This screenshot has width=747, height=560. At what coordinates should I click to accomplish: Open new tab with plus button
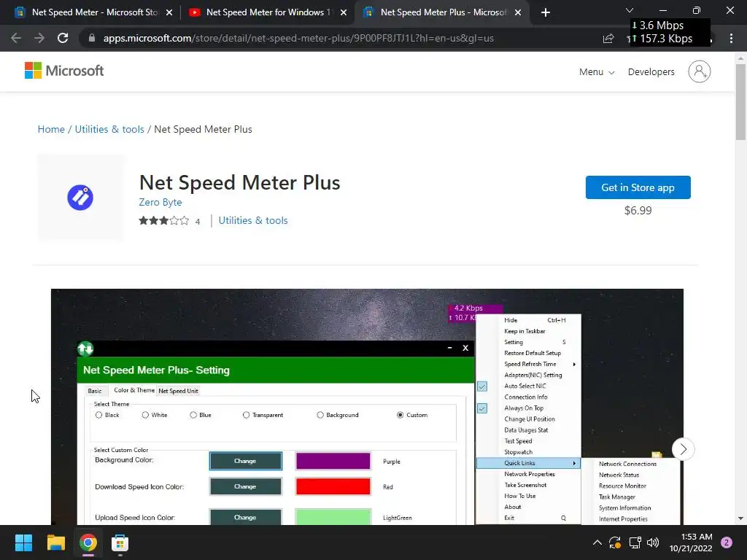tap(546, 12)
